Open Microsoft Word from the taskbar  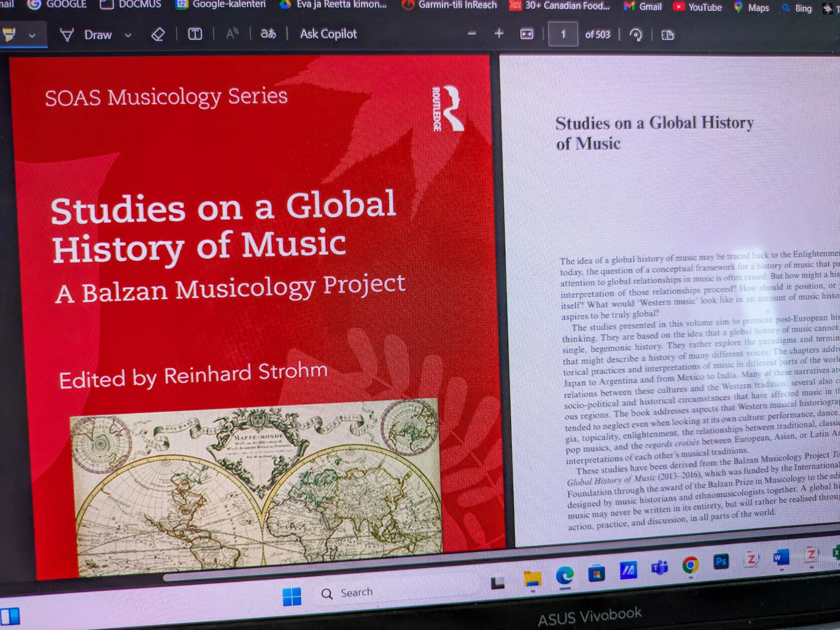coord(781,557)
